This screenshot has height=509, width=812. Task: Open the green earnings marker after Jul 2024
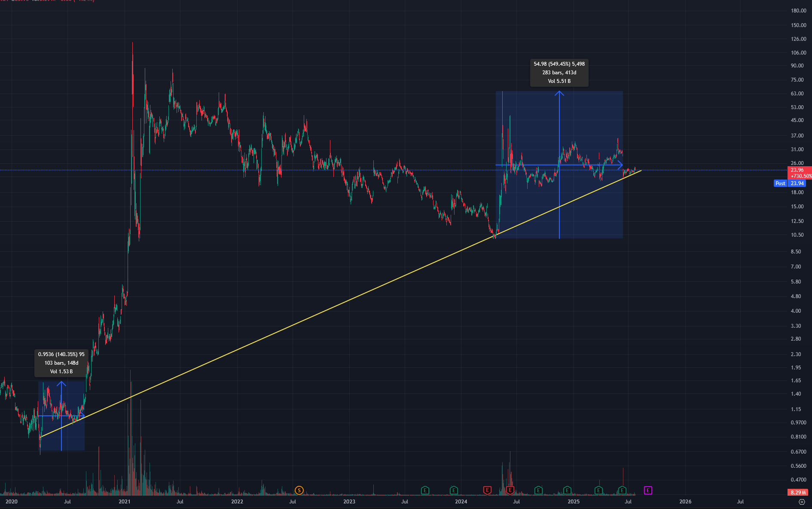click(538, 490)
